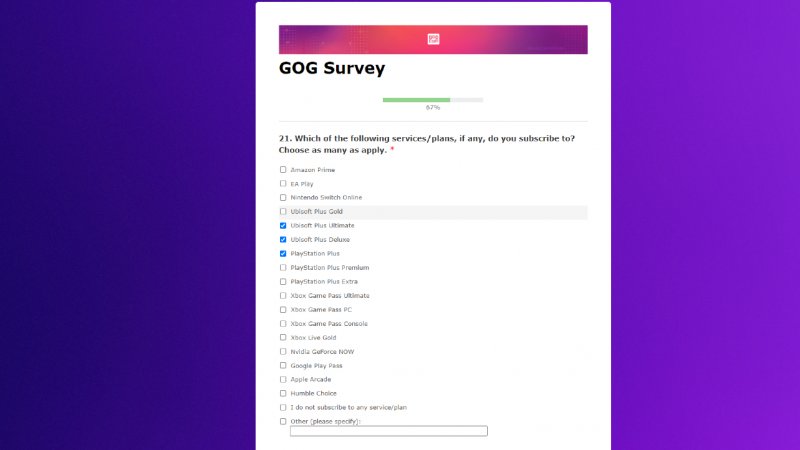Deselect the PlayStation Plus checkbox
The height and width of the screenshot is (450, 800).
pos(283,254)
